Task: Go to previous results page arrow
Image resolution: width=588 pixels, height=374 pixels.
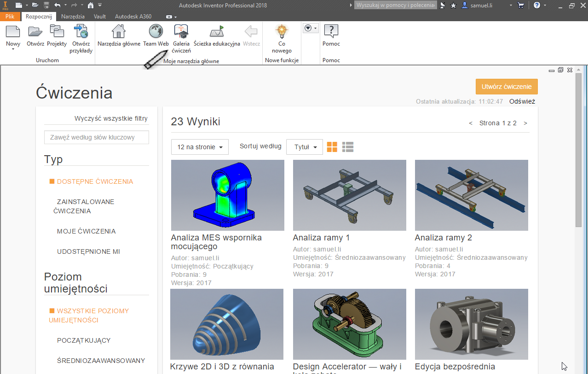Action: 471,123
